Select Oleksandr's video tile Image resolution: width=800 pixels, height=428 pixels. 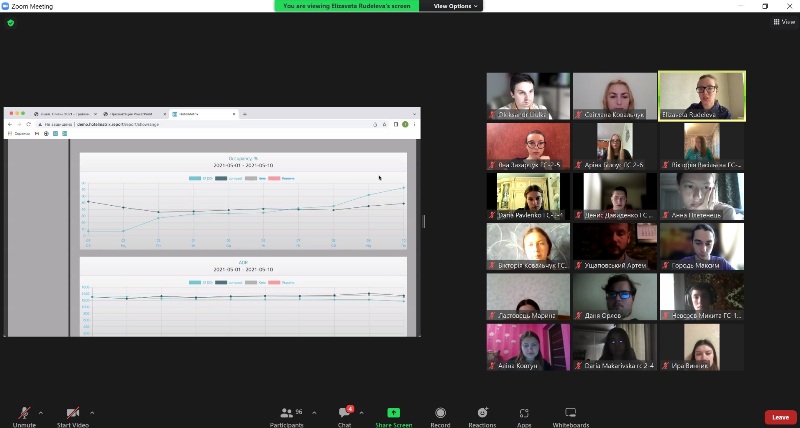528,96
